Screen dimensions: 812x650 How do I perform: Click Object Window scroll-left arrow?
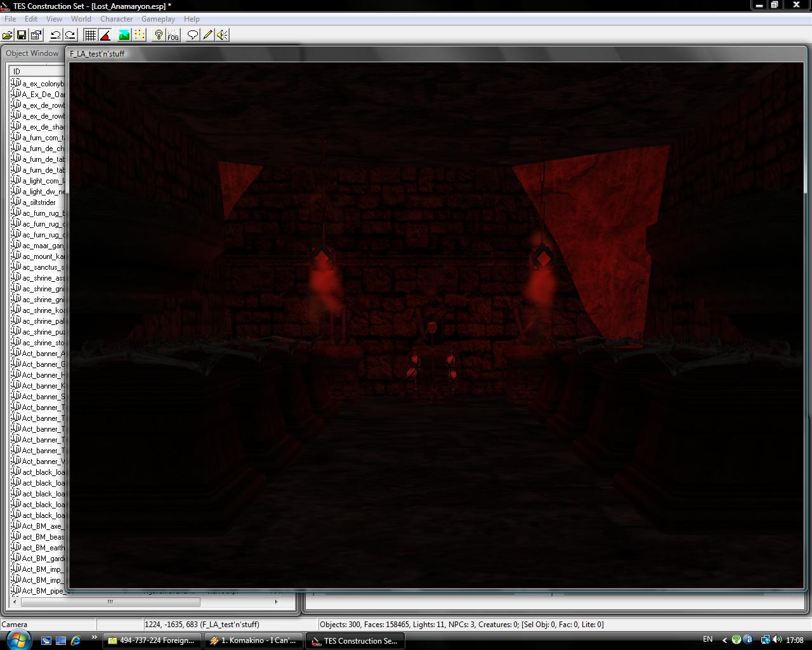coord(15,602)
